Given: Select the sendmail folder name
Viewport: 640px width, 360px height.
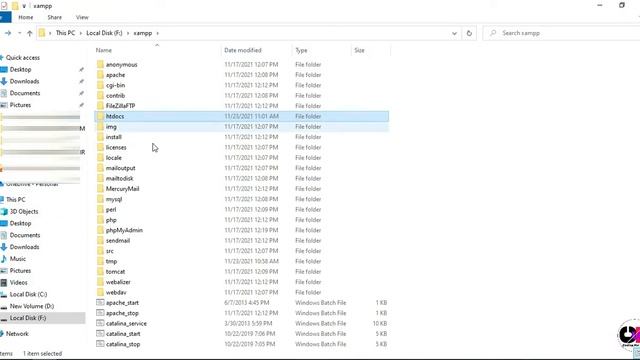Looking at the screenshot, I should tap(118, 241).
